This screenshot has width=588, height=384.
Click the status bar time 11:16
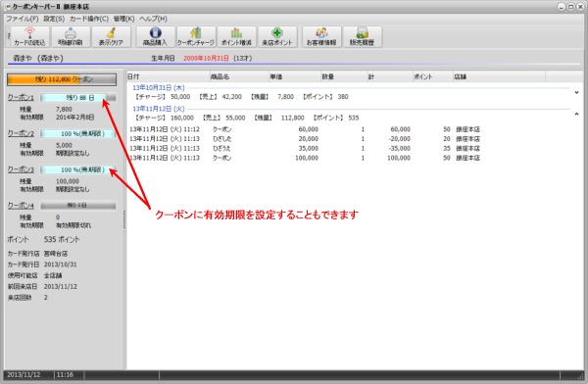point(65,374)
